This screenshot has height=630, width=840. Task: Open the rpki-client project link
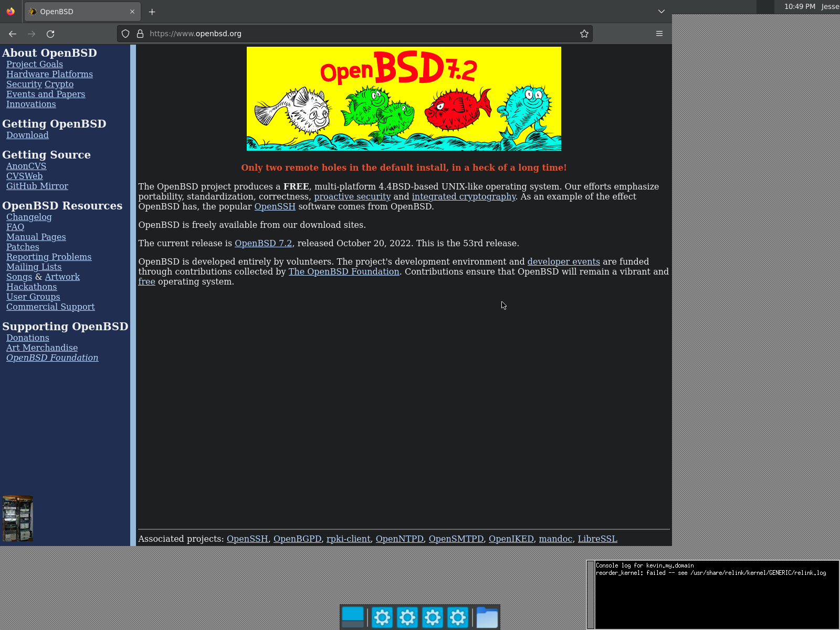349,539
